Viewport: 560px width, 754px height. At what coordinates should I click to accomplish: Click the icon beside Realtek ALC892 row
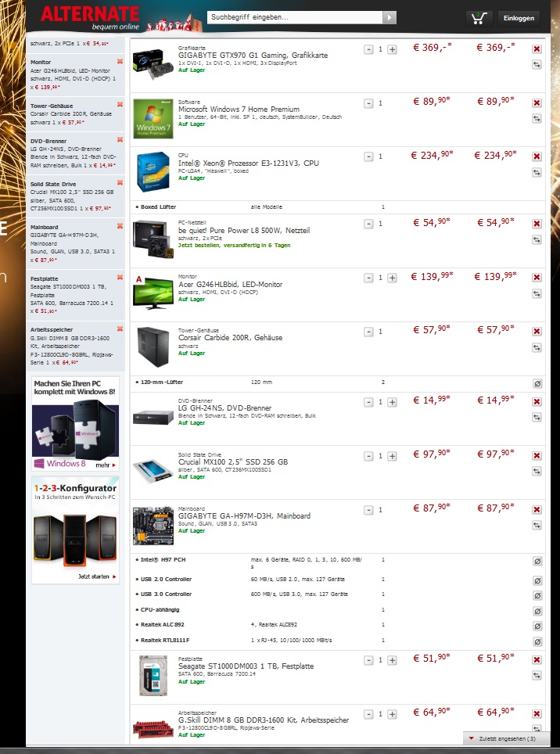coord(537,626)
